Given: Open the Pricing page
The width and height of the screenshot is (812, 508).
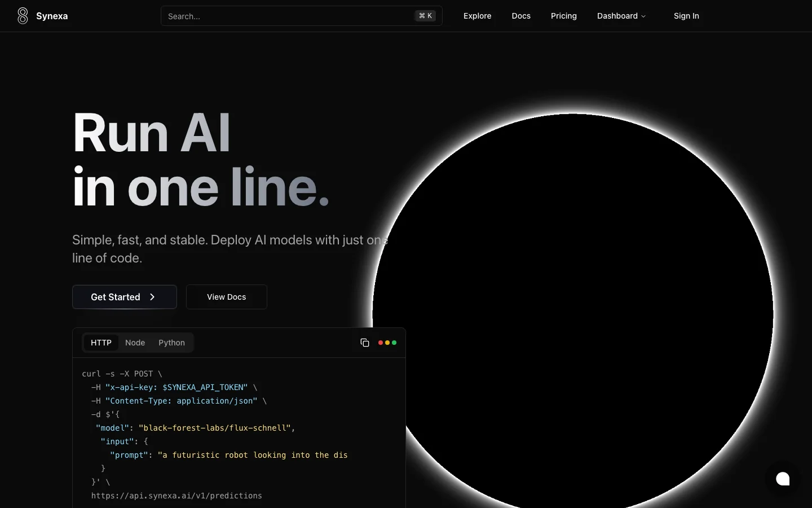Looking at the screenshot, I should [x=564, y=16].
